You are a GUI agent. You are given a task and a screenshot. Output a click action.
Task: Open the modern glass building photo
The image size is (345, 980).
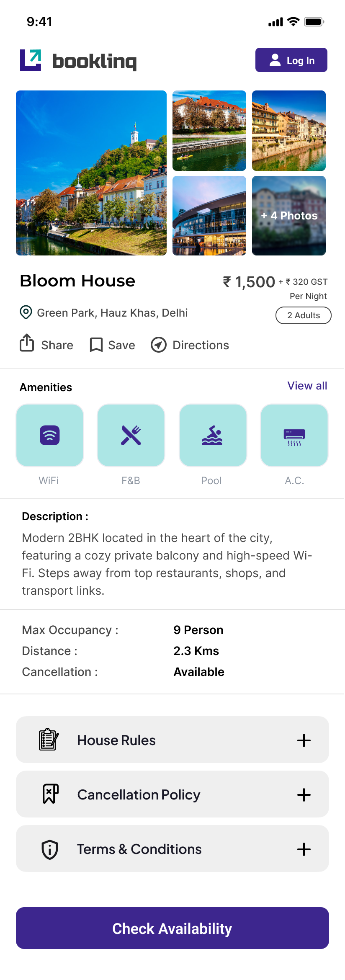(x=209, y=216)
